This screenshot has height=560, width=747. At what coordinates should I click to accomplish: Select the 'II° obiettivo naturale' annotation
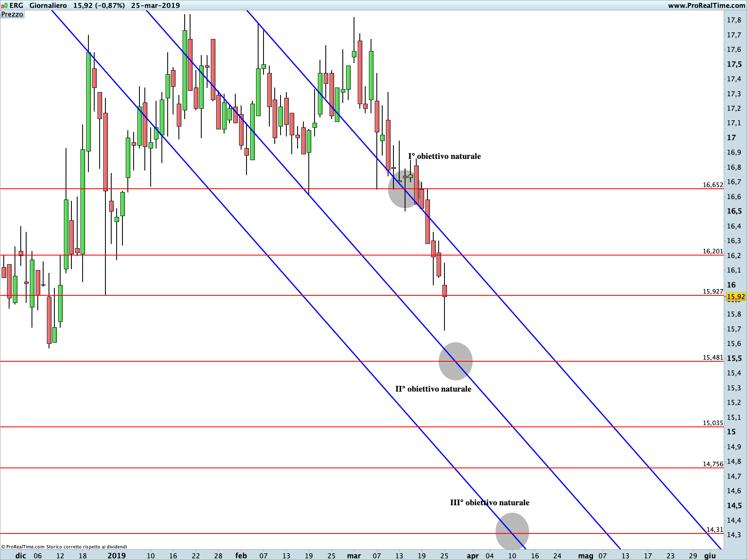[x=433, y=389]
